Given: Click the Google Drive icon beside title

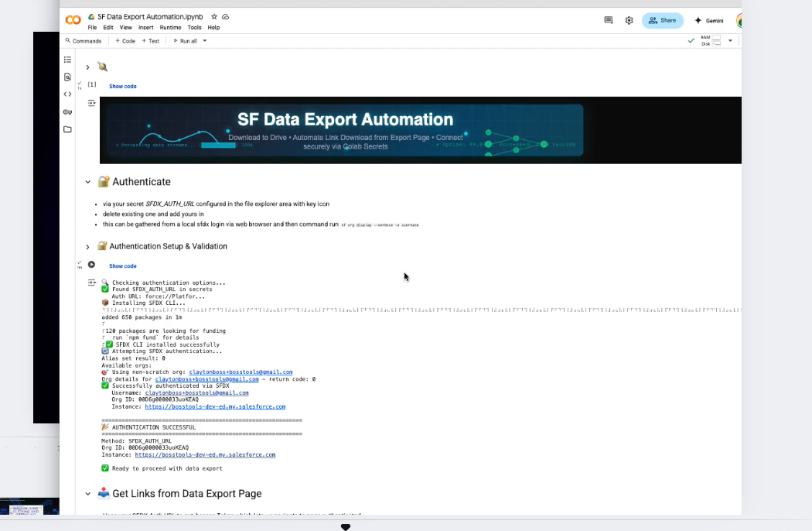Looking at the screenshot, I should click(91, 16).
